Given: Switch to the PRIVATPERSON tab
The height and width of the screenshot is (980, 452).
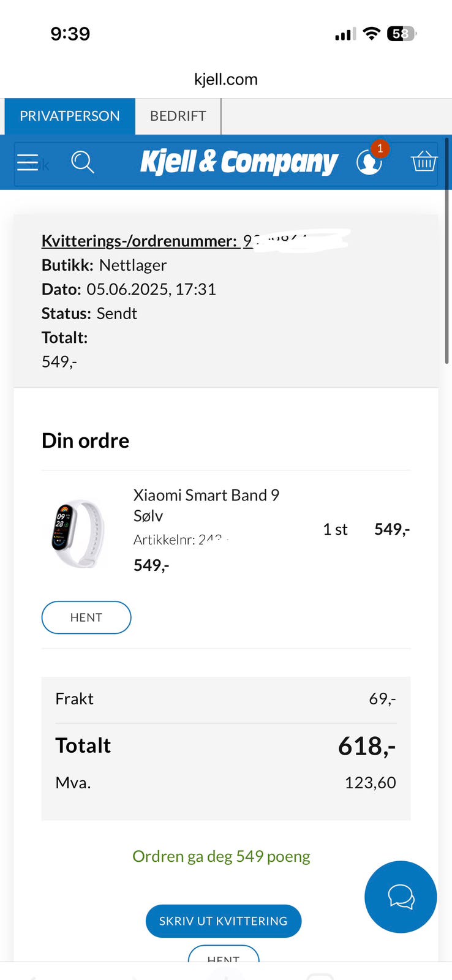Looking at the screenshot, I should (70, 116).
